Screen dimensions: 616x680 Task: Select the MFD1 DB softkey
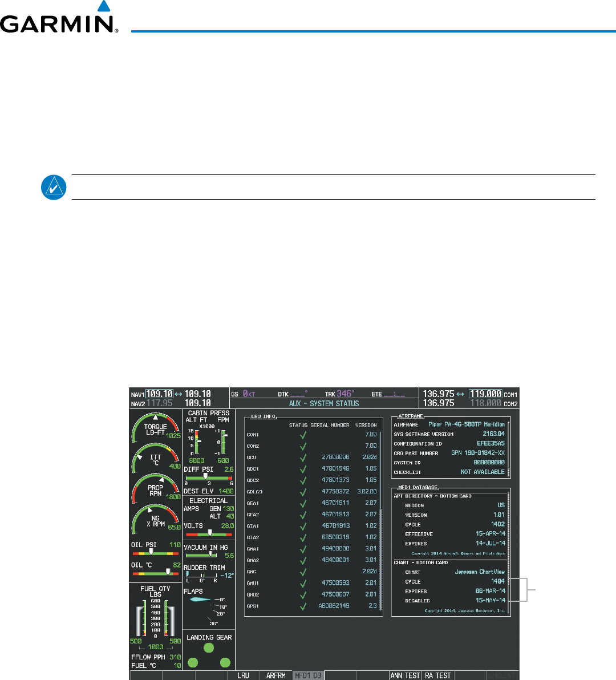coord(308,675)
